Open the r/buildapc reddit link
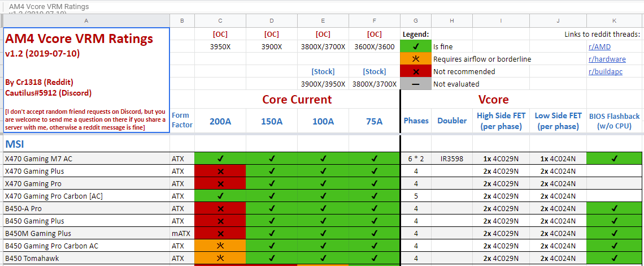This screenshot has width=644, height=266. [x=606, y=71]
